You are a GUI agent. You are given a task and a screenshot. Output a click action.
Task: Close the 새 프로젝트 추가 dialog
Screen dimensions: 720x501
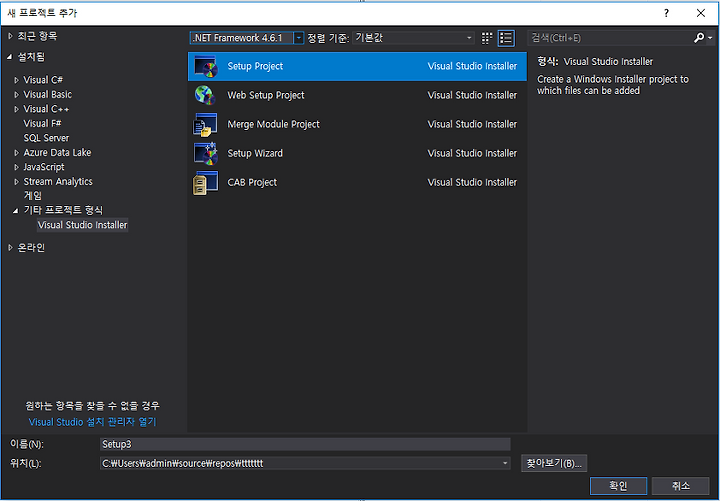point(701,13)
